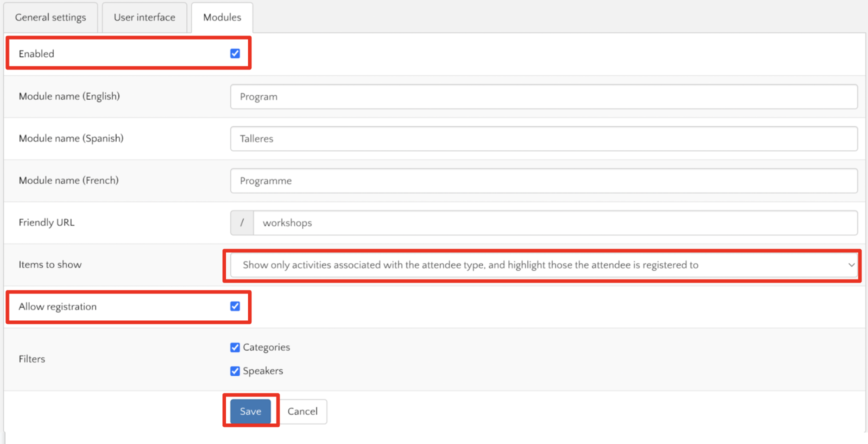Image resolution: width=868 pixels, height=444 pixels.
Task: Open the User interface tab
Action: (144, 17)
